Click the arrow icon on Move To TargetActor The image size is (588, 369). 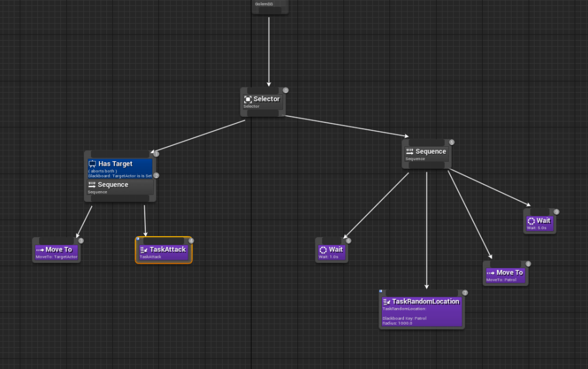click(40, 250)
